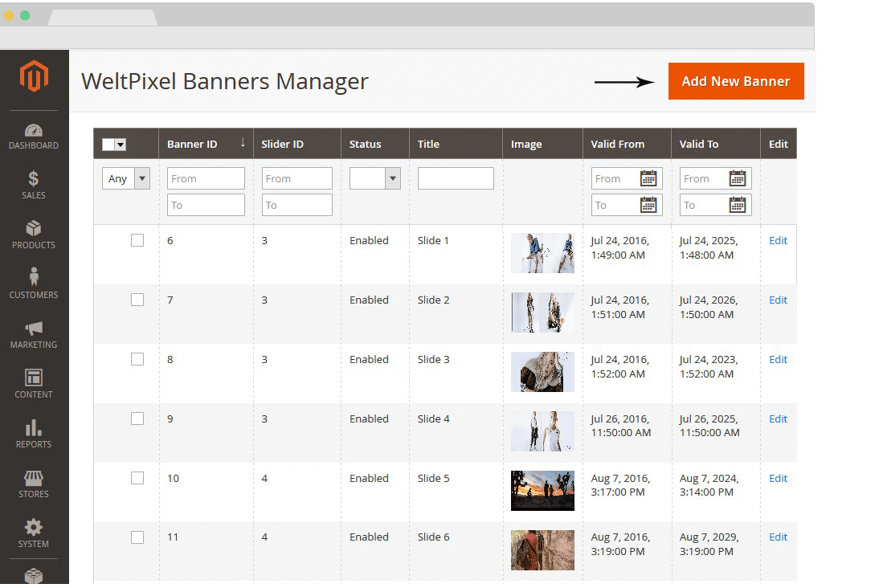This screenshot has width=879, height=588.
Task: Click the Add New Banner button
Action: (736, 81)
